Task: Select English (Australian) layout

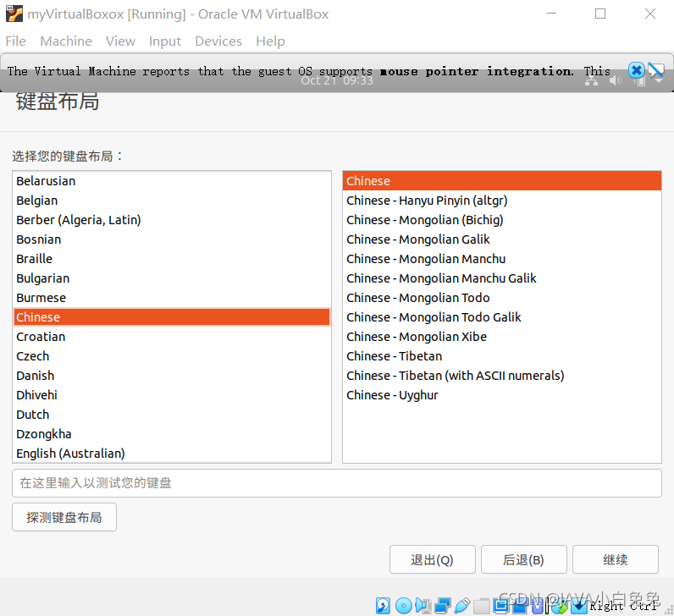Action: [x=172, y=454]
